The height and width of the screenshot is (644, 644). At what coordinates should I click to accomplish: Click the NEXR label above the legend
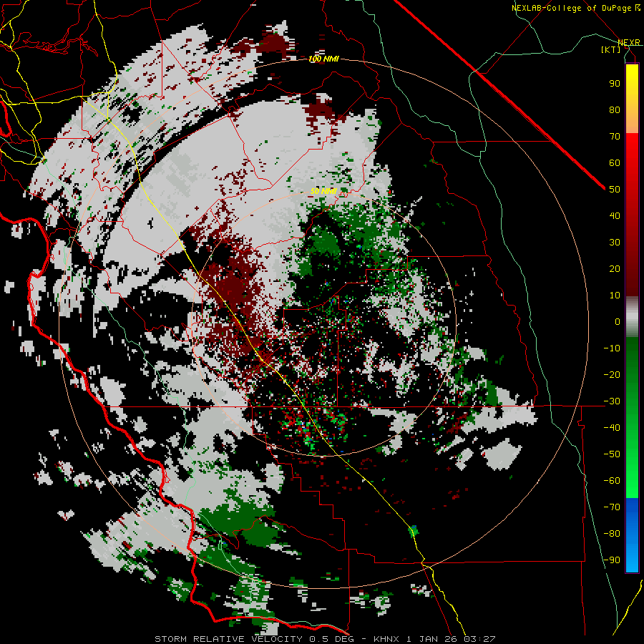point(629,42)
